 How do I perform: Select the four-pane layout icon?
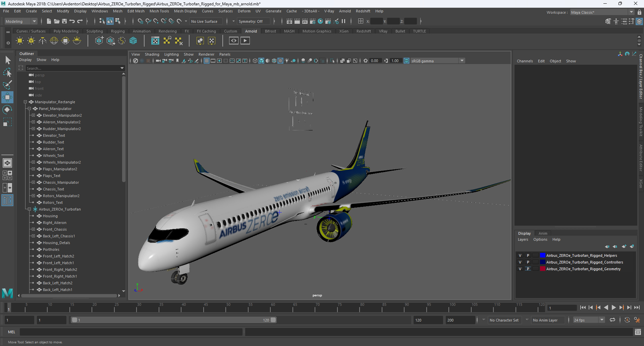click(x=7, y=175)
